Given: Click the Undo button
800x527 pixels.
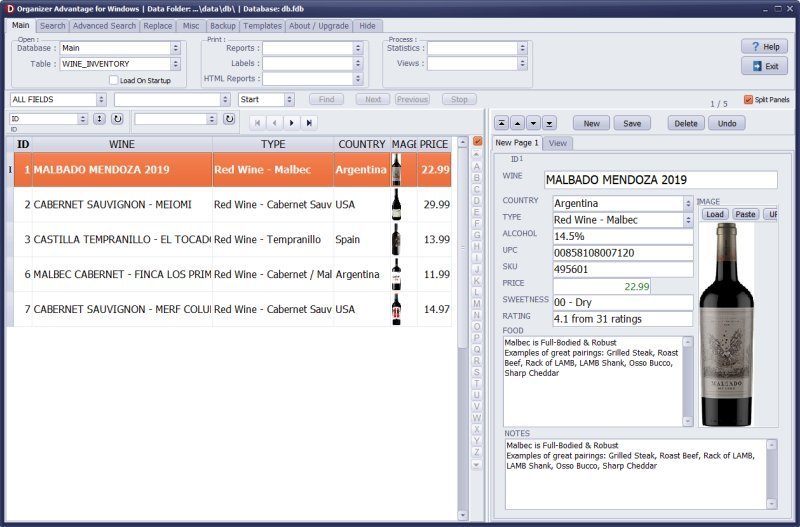Looking at the screenshot, I should coord(727,123).
